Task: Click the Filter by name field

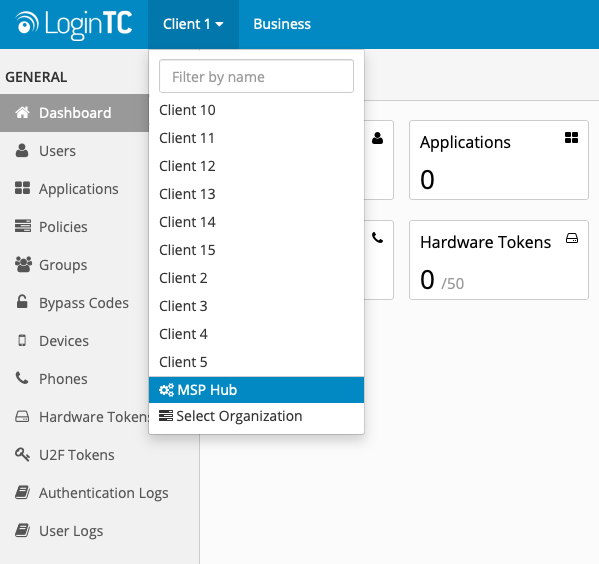Action: click(256, 76)
